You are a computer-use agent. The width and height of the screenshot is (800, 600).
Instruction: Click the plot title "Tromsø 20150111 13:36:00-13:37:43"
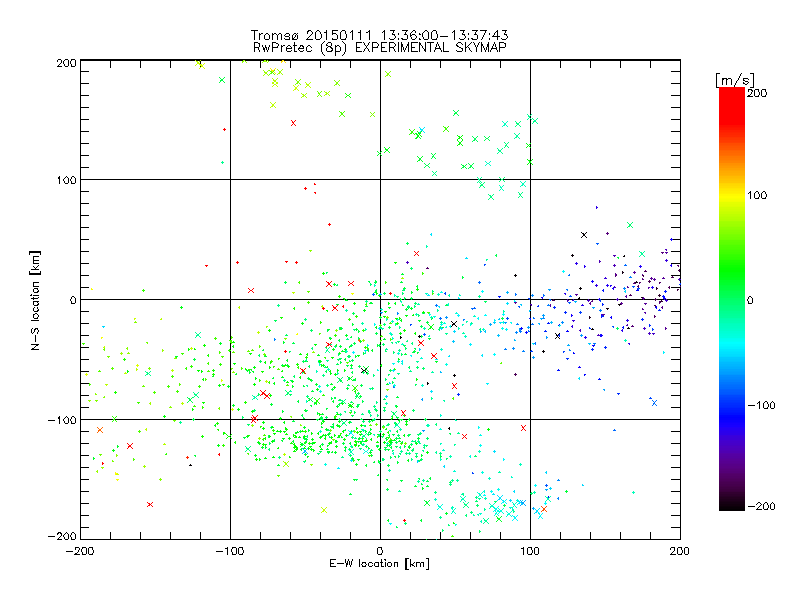point(380,35)
